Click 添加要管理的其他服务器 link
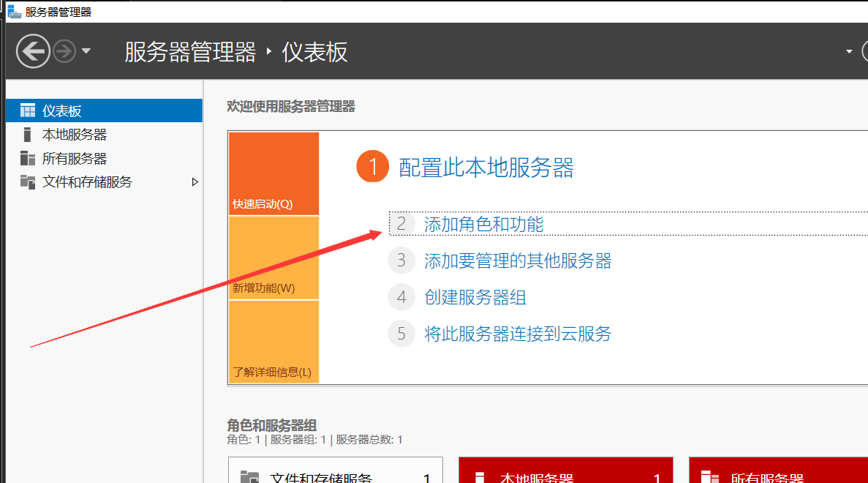Viewport: 868px width, 483px height. tap(517, 261)
